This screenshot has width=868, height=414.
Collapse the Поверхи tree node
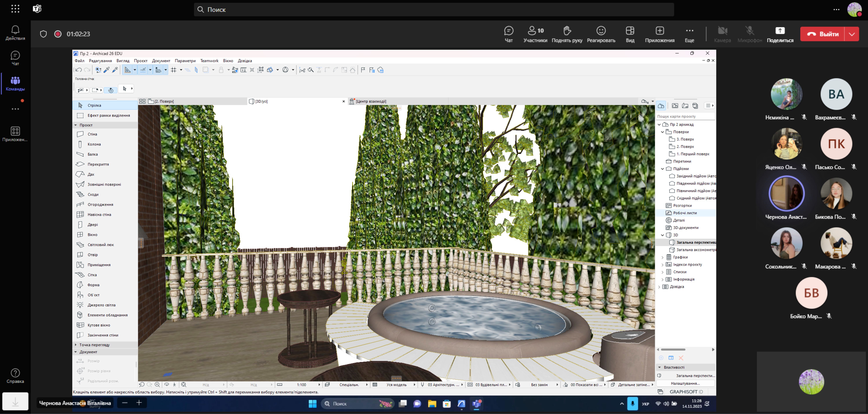(x=662, y=132)
